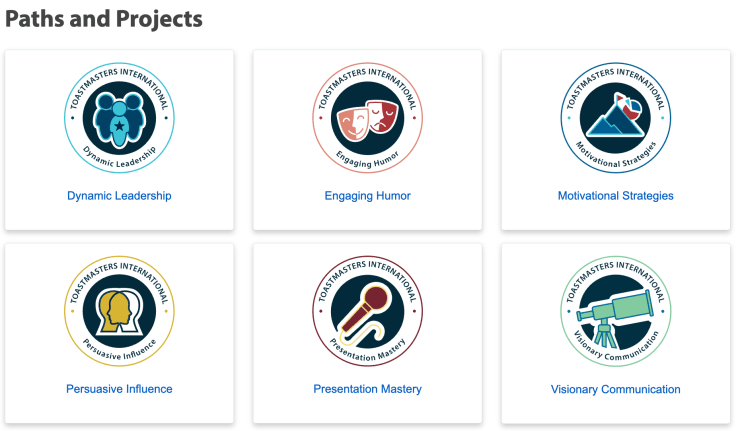Click the Engaging Humor theater masks badge
Screen dimensions: 740x431
[x=367, y=119]
